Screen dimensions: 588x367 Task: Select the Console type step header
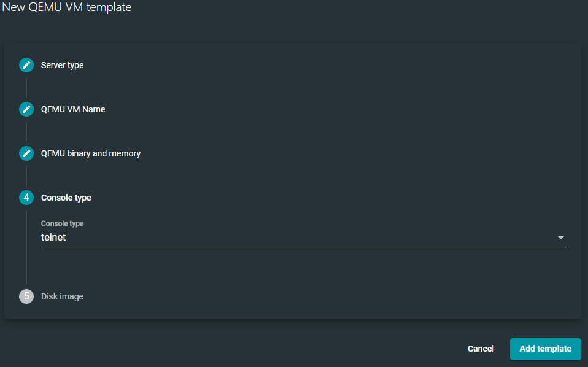66,198
